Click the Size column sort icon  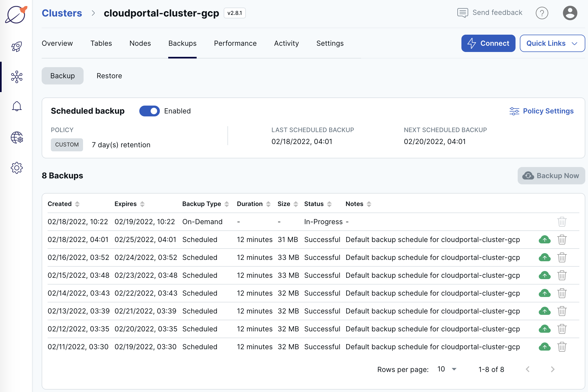(296, 204)
